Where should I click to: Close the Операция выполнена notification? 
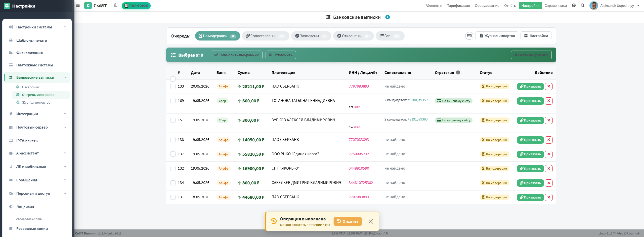371,221
